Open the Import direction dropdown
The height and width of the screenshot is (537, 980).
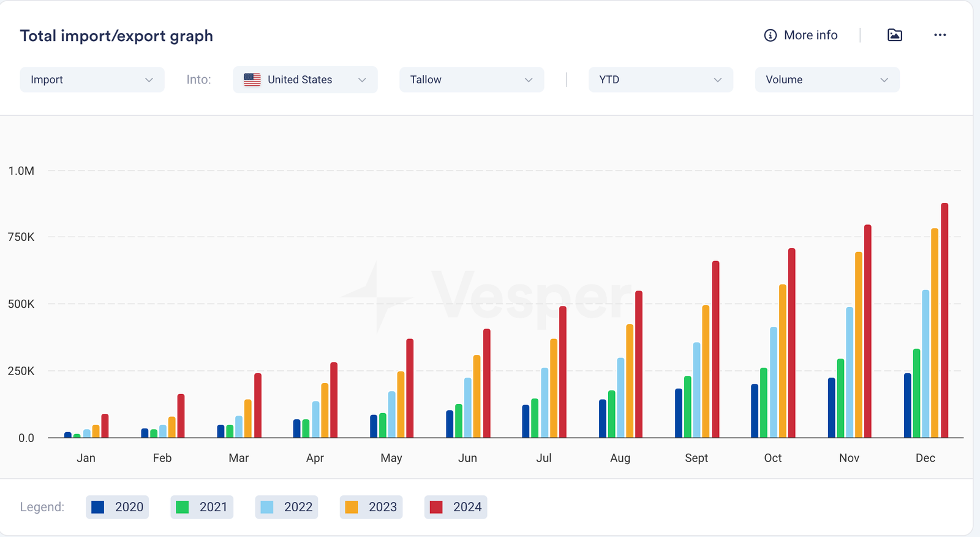[92, 80]
